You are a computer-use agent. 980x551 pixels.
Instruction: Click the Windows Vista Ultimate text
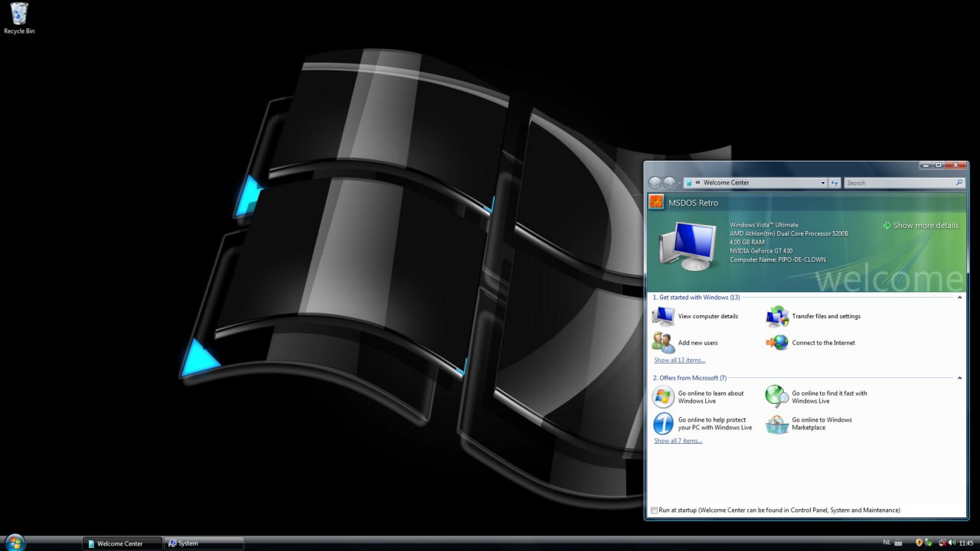(764, 225)
